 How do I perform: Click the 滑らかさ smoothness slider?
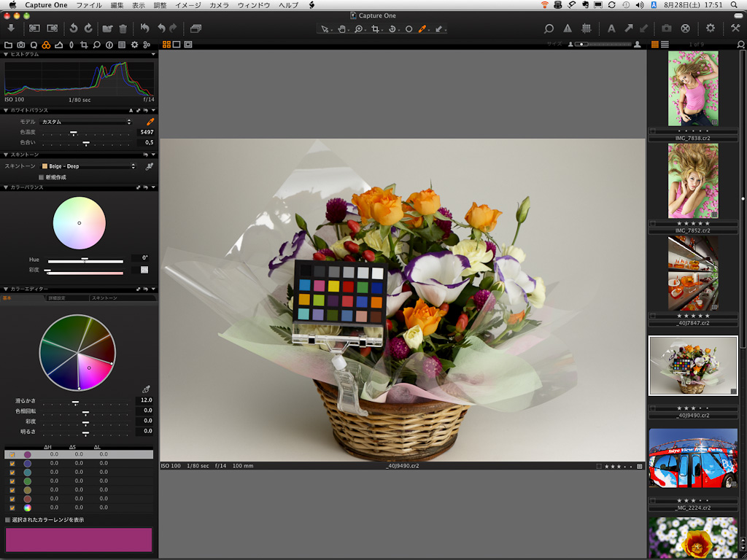coord(75,402)
